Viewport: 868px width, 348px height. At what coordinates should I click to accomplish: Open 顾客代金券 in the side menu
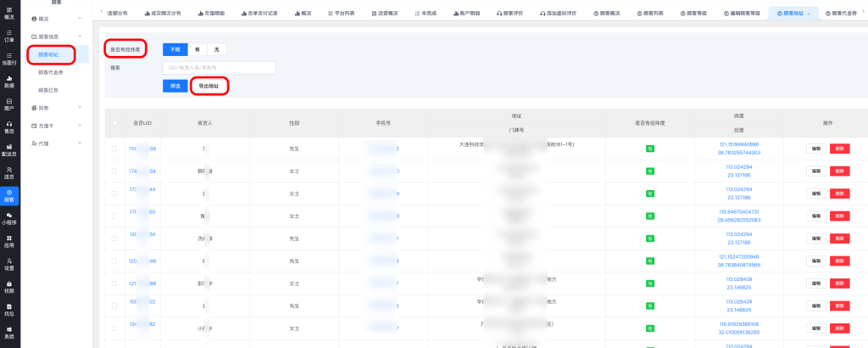point(50,72)
